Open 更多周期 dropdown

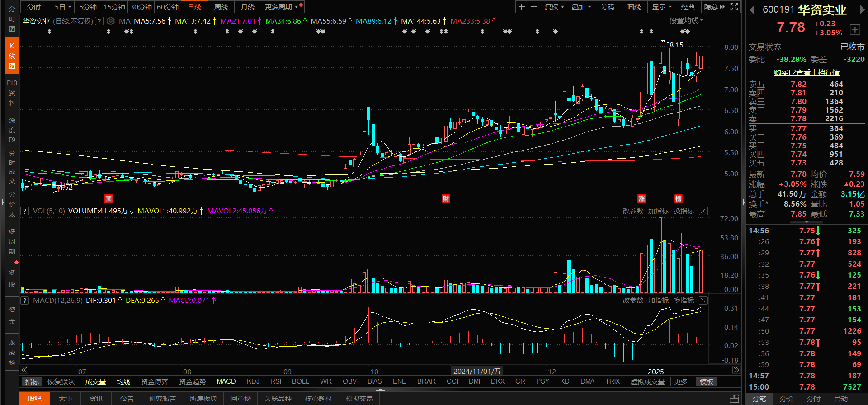283,7
